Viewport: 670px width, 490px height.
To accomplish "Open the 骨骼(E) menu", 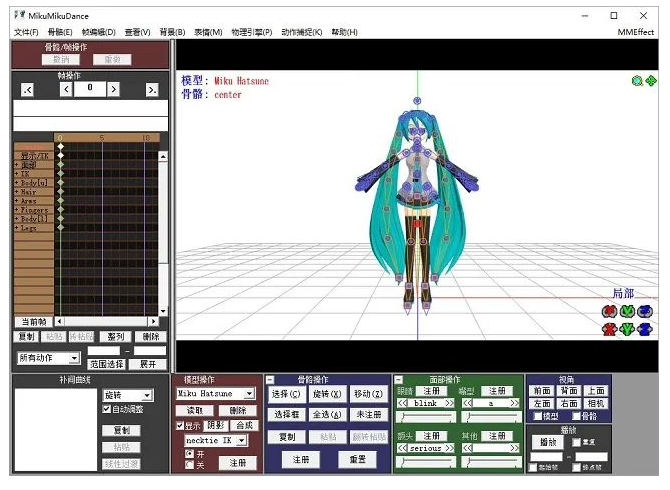I will (x=60, y=32).
